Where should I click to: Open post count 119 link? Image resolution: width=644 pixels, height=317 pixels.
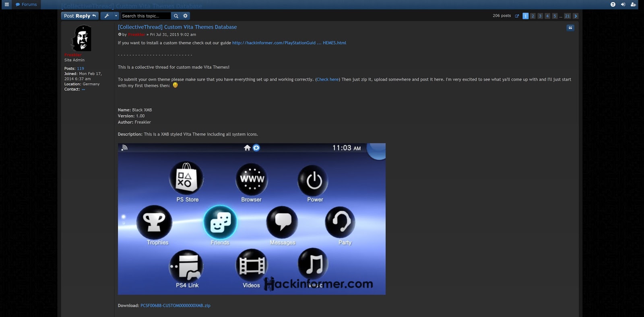[80, 68]
